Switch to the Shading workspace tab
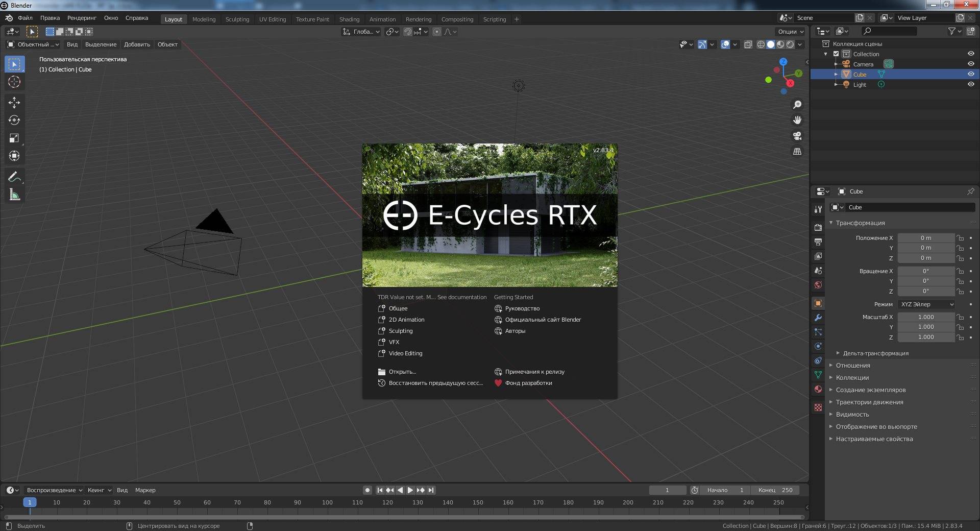980x531 pixels. pyautogui.click(x=349, y=19)
